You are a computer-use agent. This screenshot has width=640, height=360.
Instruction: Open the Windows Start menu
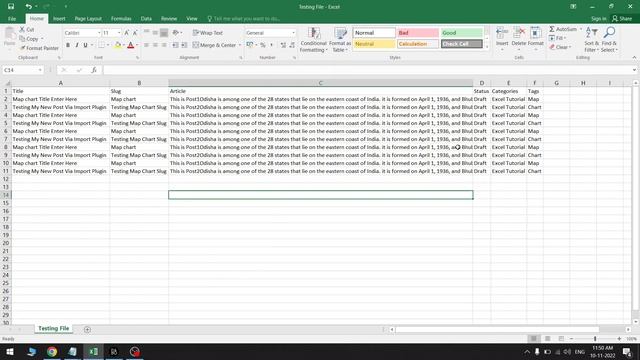tap(10, 351)
